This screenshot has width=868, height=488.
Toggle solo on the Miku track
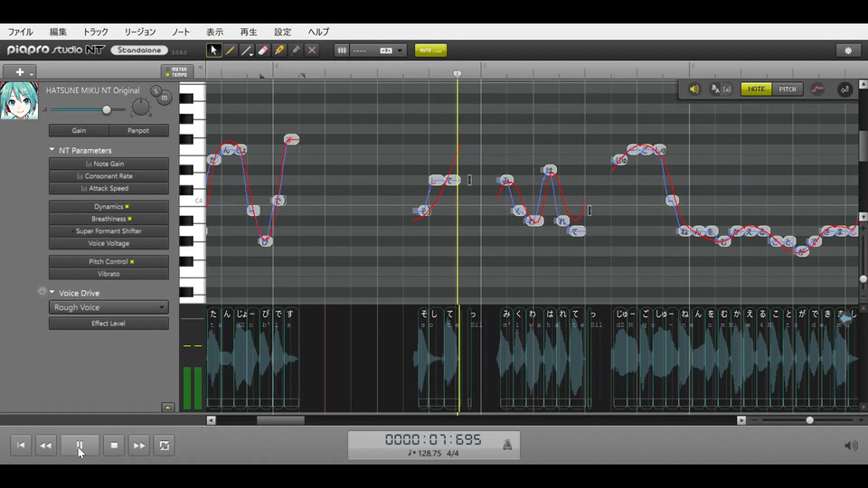point(156,90)
